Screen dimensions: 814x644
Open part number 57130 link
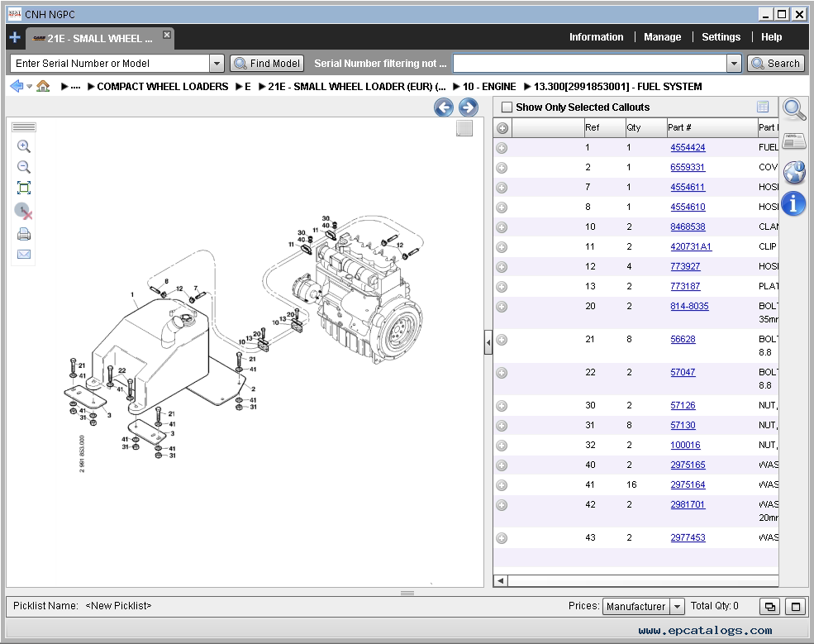click(x=683, y=426)
